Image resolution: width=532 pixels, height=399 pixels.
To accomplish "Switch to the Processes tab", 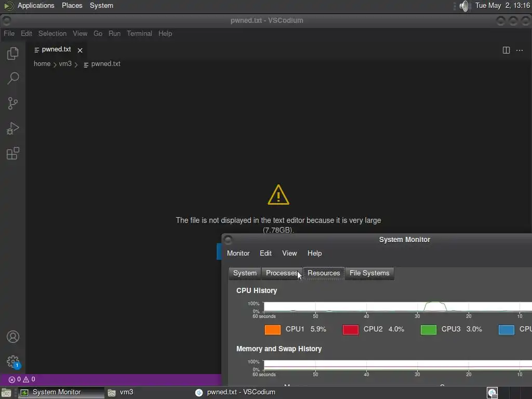I will [282, 273].
